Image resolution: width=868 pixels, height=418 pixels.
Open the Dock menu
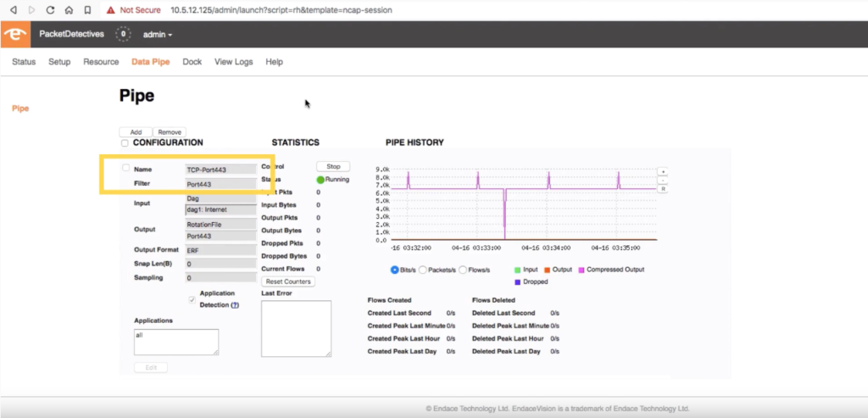192,61
